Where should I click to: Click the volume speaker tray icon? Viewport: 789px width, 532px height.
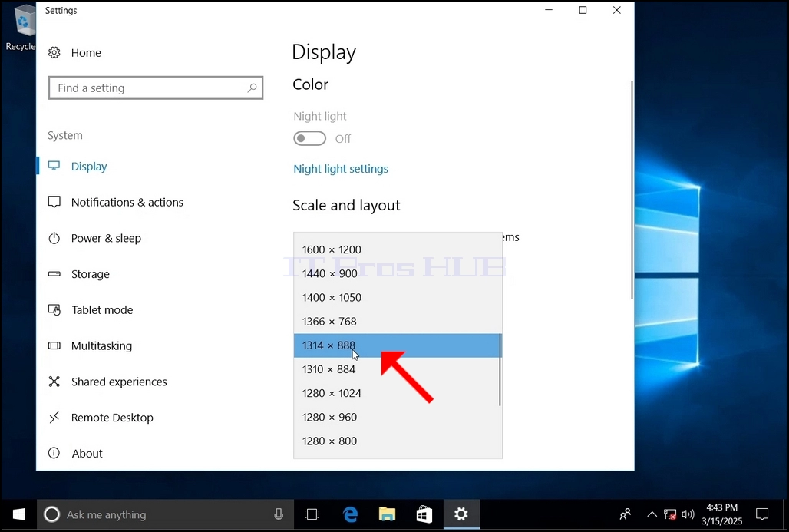pos(688,514)
